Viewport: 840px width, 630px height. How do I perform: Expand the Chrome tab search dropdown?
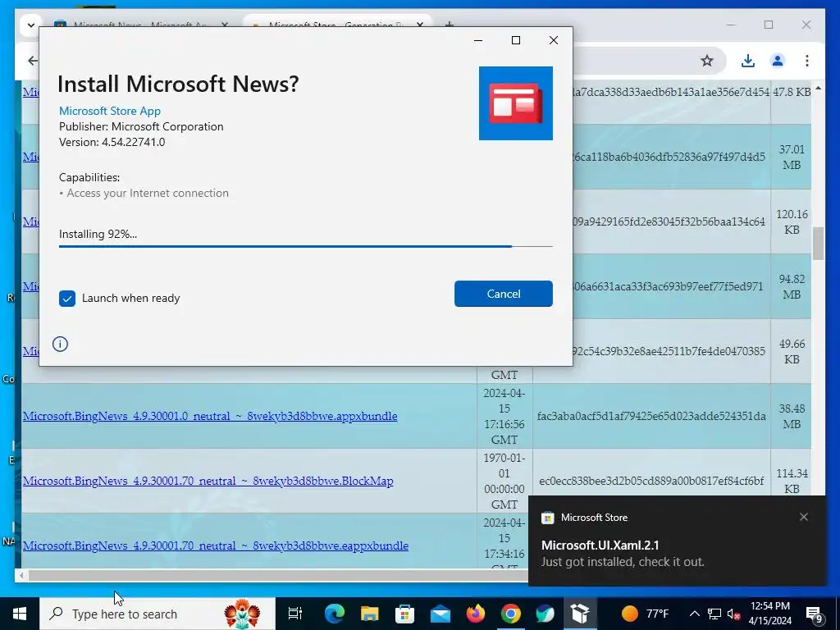coord(30,25)
